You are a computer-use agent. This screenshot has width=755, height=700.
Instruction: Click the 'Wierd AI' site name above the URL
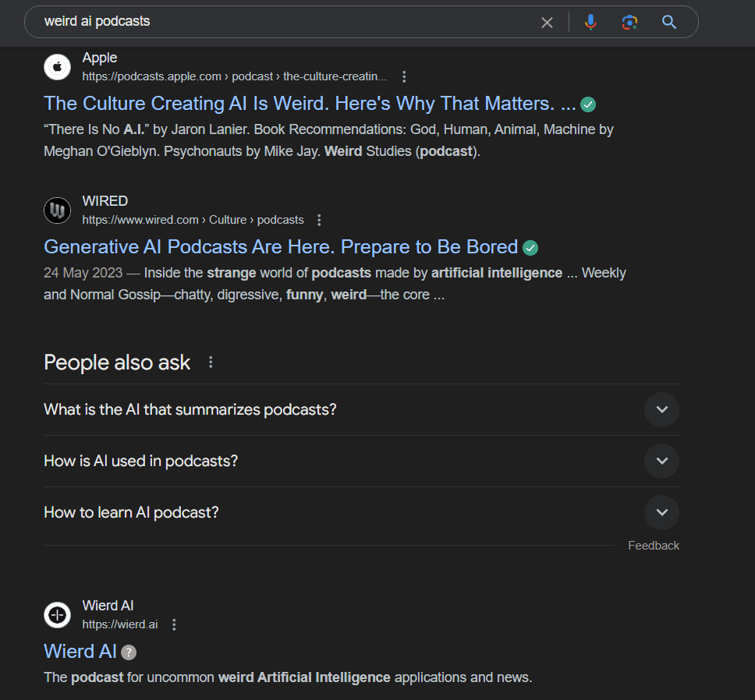coord(108,606)
